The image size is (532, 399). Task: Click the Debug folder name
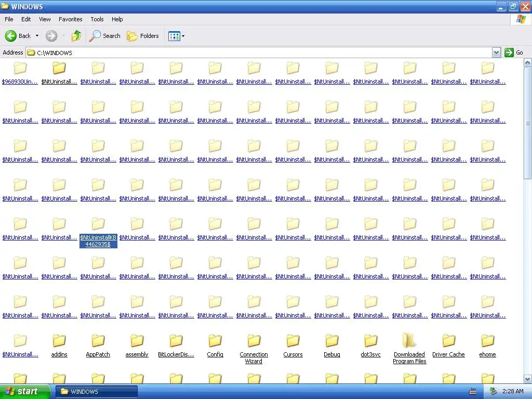click(x=332, y=354)
